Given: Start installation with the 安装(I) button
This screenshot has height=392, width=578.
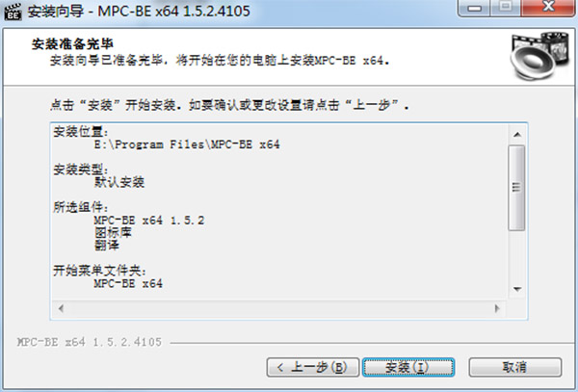Looking at the screenshot, I should pyautogui.click(x=408, y=367).
